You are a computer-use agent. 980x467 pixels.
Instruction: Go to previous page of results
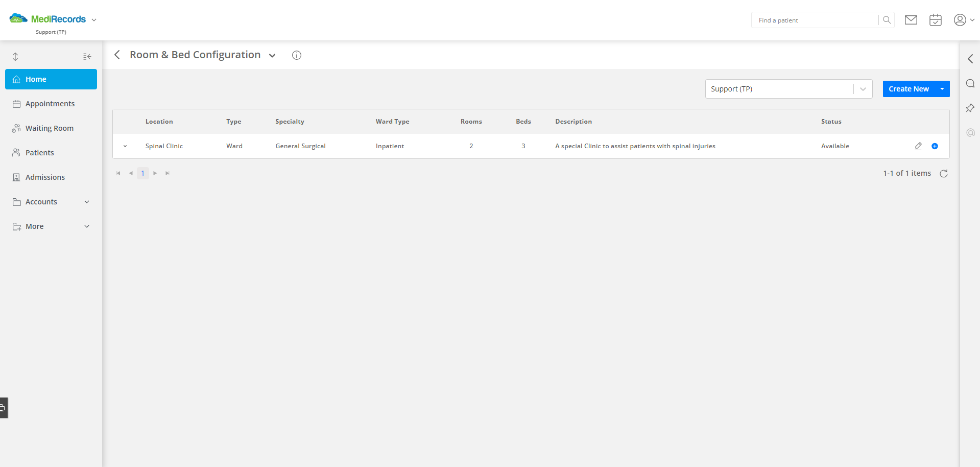click(x=131, y=173)
